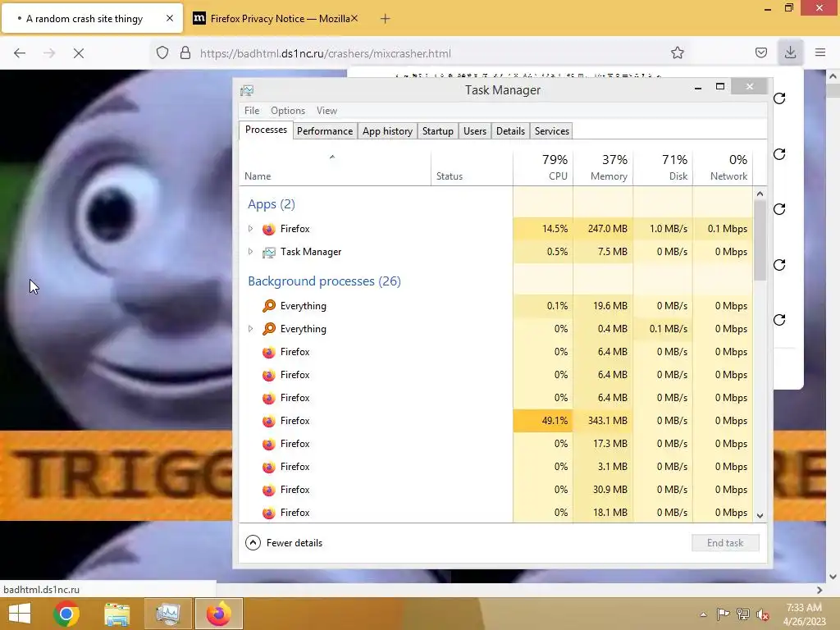The height and width of the screenshot is (630, 840).
Task: Click the Firefox page scroll down arrow
Action: coord(833,577)
